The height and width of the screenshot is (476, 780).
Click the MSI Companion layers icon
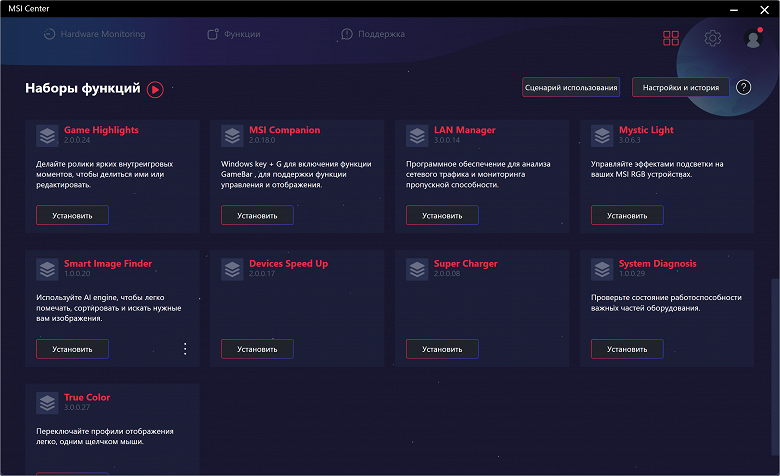(232, 135)
